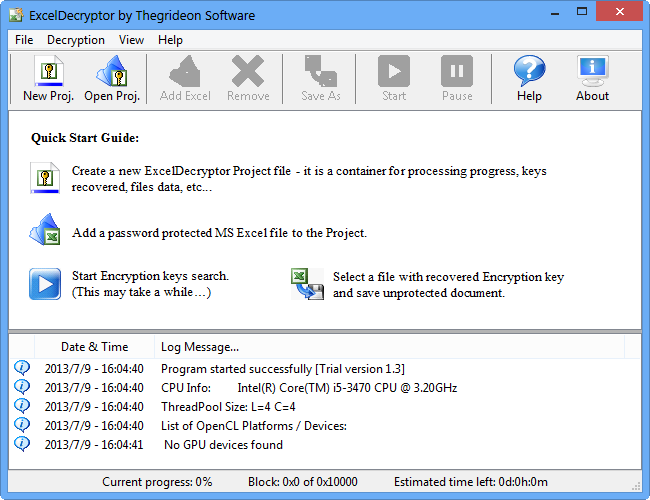
Task: Click the Save As toolbar icon
Action: pyautogui.click(x=321, y=78)
